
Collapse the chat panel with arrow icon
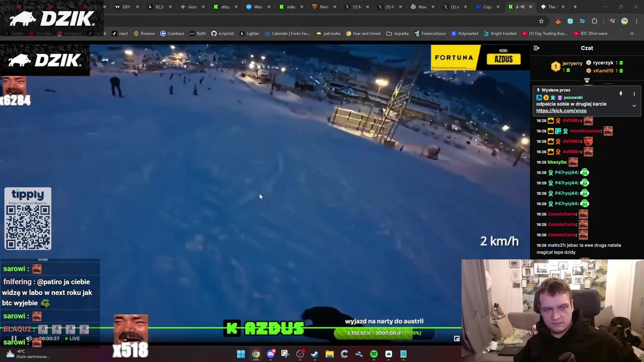click(536, 48)
